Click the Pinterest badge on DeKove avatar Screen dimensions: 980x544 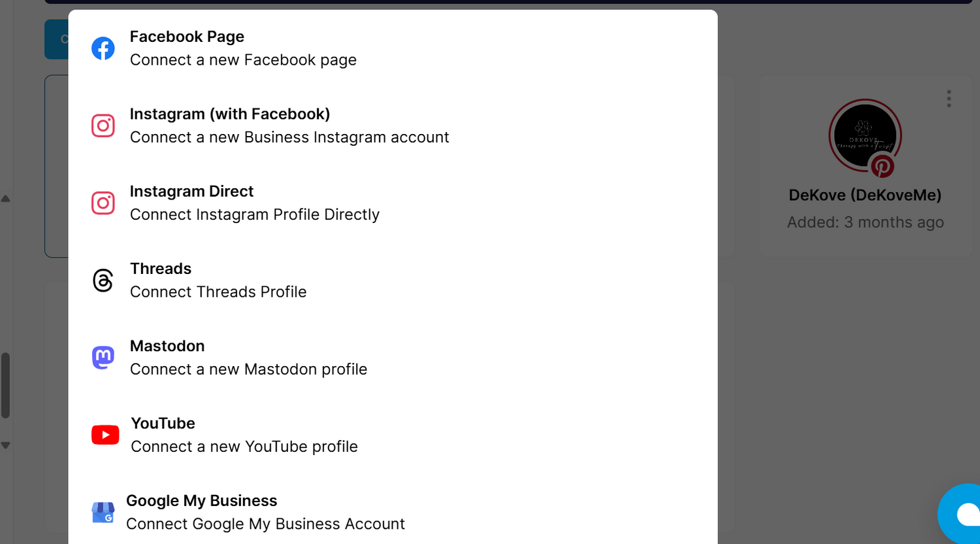(x=882, y=167)
